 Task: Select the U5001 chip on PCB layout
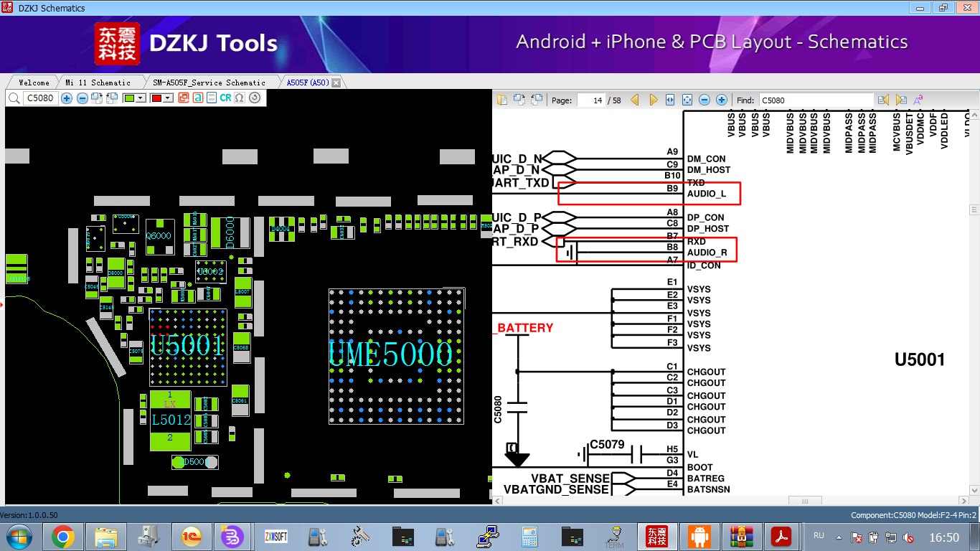188,347
